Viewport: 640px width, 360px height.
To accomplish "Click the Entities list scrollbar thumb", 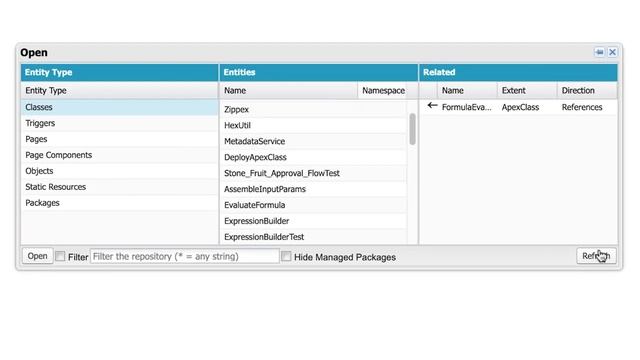I will (412, 129).
